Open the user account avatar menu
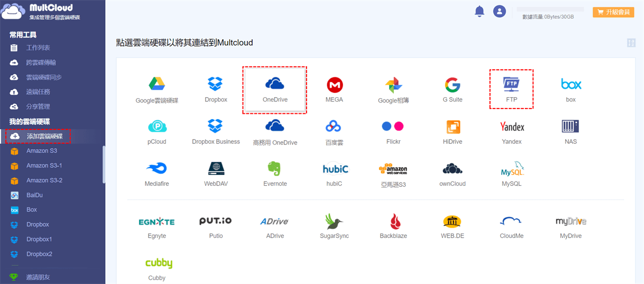The image size is (644, 284). pyautogui.click(x=500, y=11)
